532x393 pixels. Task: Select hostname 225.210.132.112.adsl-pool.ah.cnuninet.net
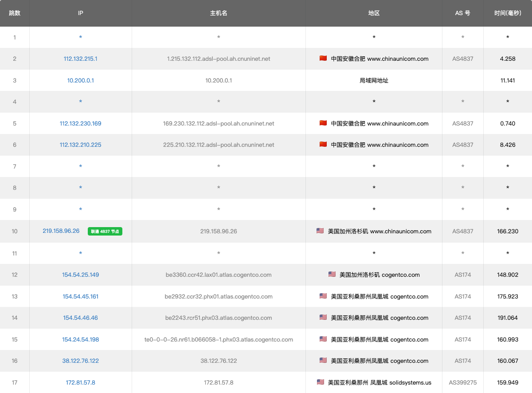tap(219, 145)
